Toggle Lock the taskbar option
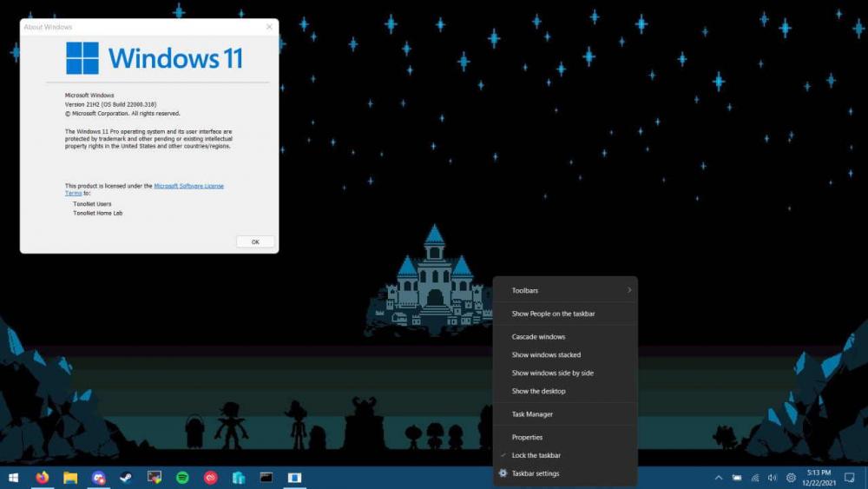The image size is (868, 489). click(x=536, y=455)
